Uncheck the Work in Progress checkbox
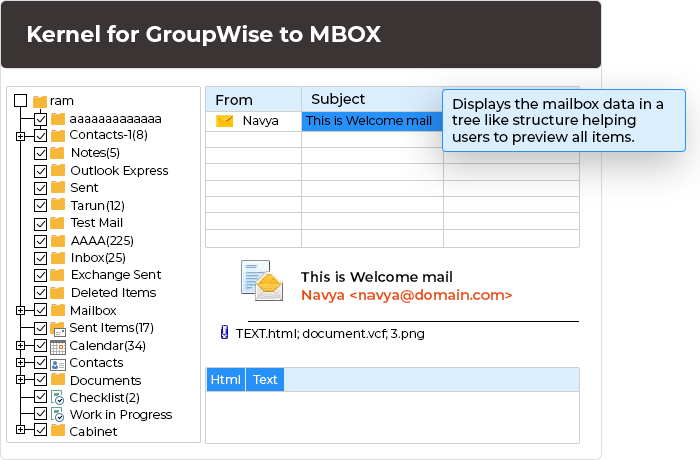This screenshot has height=460, width=700. point(41,414)
